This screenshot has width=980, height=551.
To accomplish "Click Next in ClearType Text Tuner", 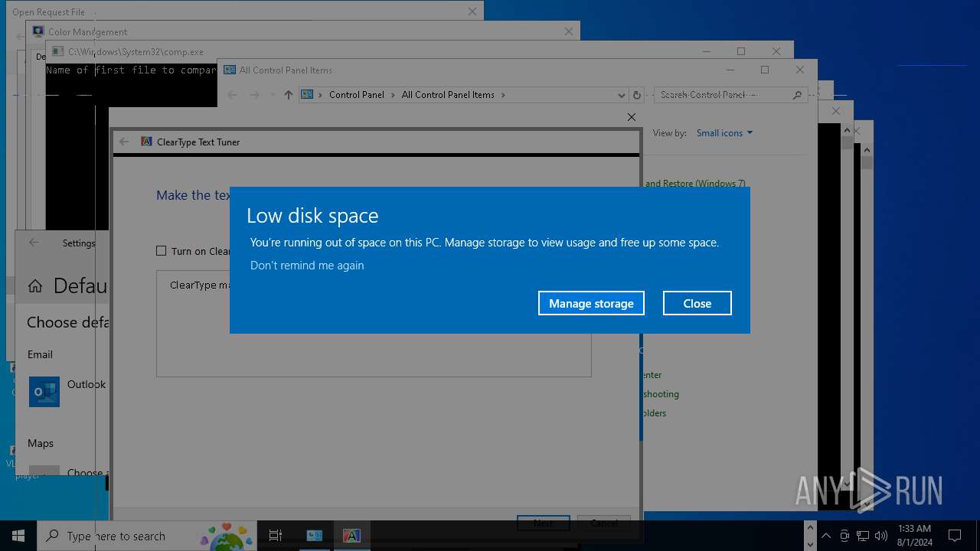I will [543, 523].
